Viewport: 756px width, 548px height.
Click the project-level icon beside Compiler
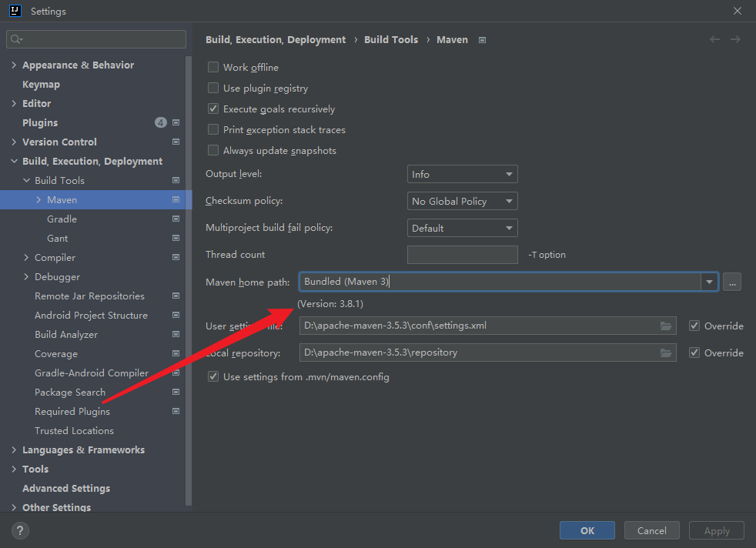pos(176,257)
